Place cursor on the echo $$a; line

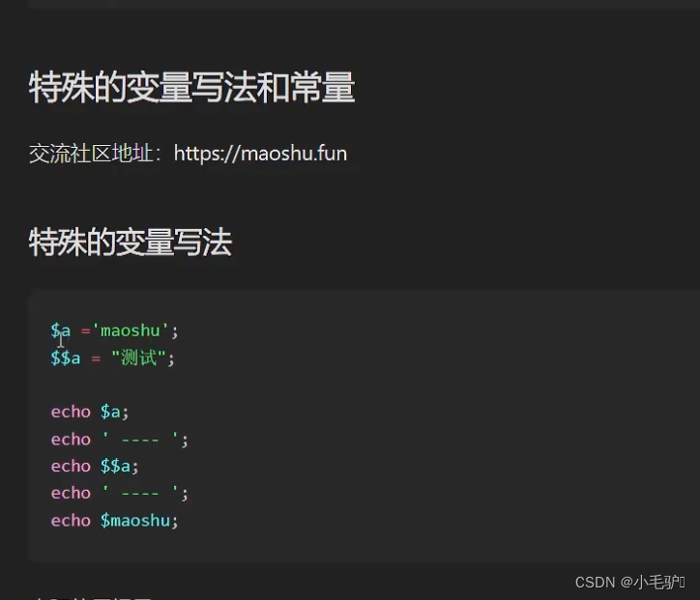coord(95,466)
